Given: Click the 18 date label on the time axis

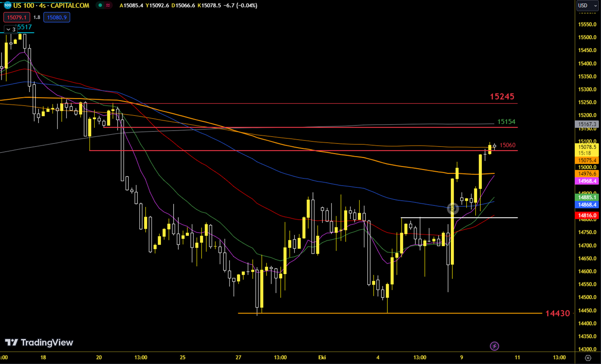Looking at the screenshot, I should (x=43, y=357).
